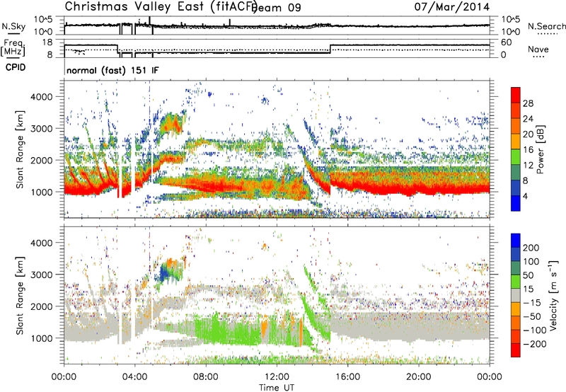Click the 'N.Search' legend label
This screenshot has height=392, width=566.
(x=546, y=26)
